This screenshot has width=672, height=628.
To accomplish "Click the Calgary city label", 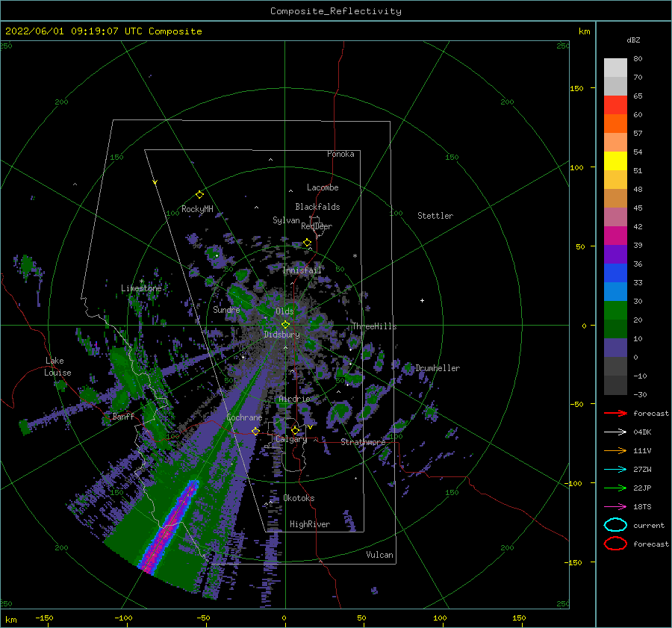I will [x=291, y=439].
